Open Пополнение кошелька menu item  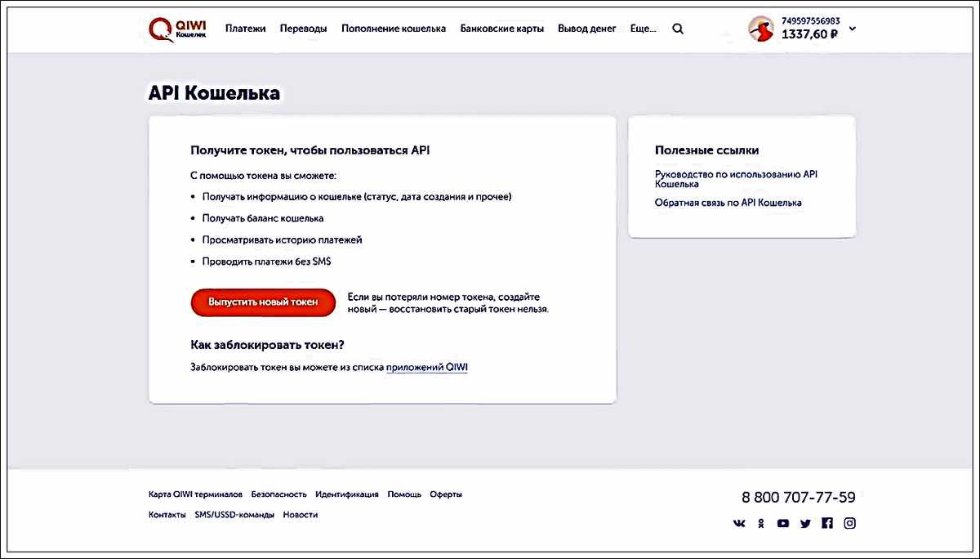(x=394, y=29)
